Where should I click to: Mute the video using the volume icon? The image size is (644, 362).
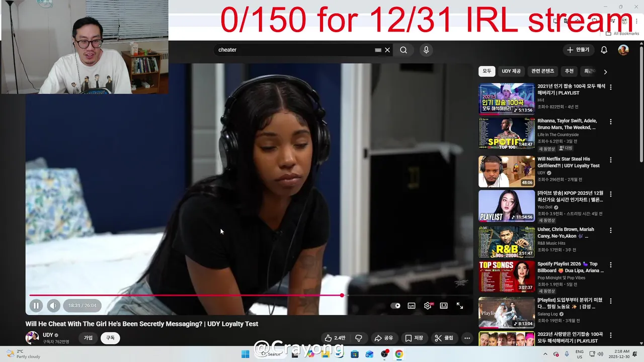click(53, 305)
